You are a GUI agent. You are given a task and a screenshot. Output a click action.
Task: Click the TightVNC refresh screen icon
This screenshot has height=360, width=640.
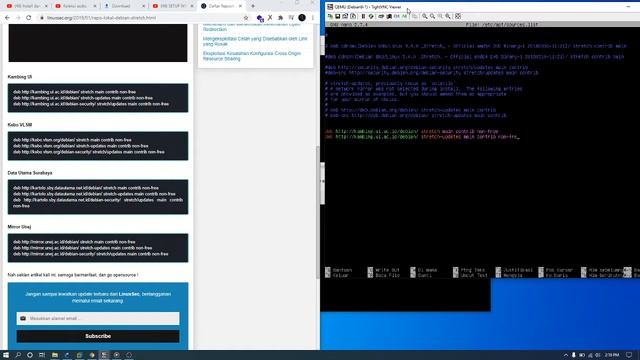coord(371,16)
